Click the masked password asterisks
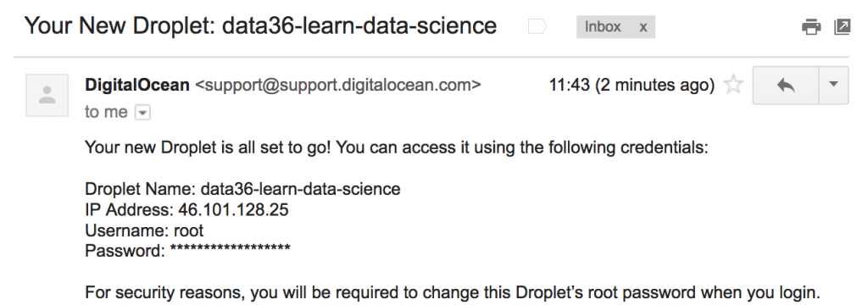 231,249
